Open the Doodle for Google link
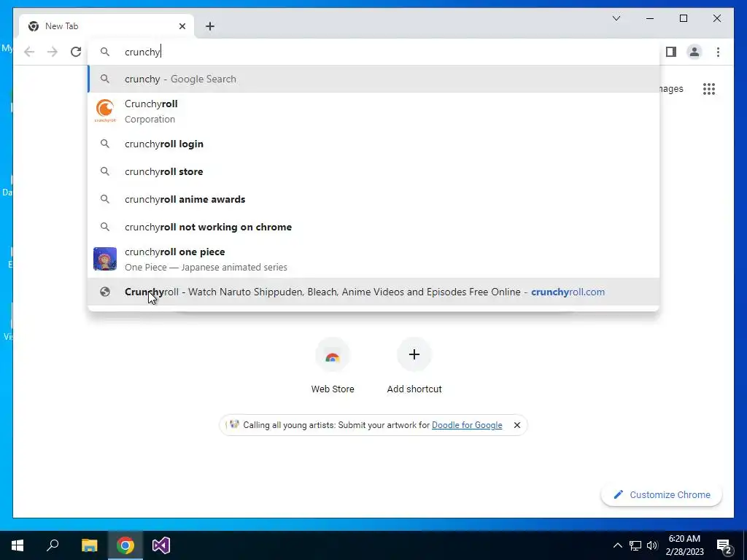Image resolution: width=747 pixels, height=560 pixels. coord(467,425)
